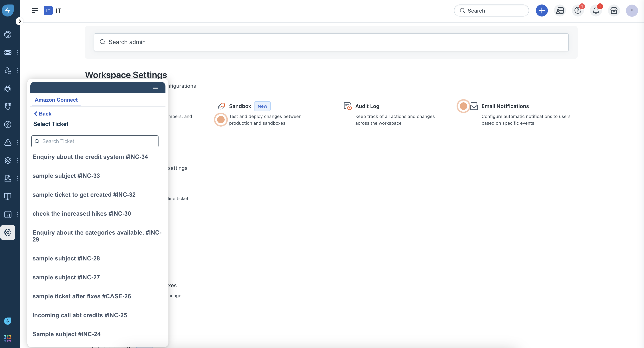This screenshot has height=348, width=644.
Task: Open the hamburger navigation menu
Action: [x=35, y=11]
